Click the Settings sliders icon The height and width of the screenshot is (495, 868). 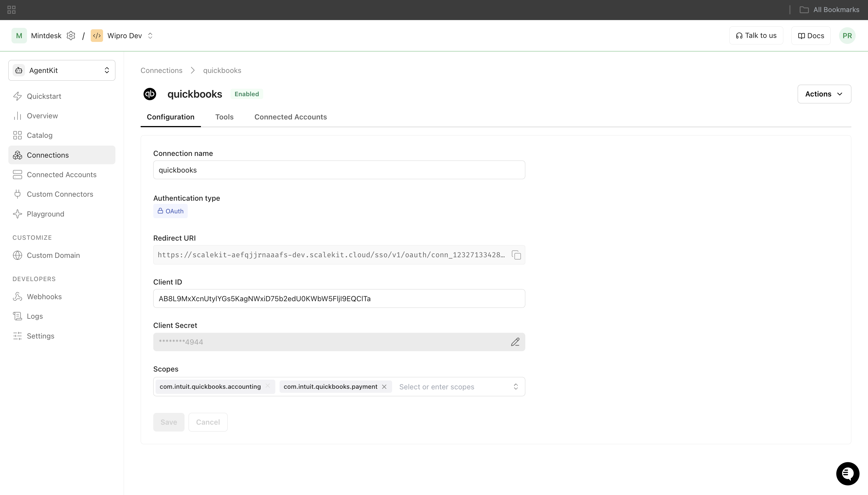point(17,336)
